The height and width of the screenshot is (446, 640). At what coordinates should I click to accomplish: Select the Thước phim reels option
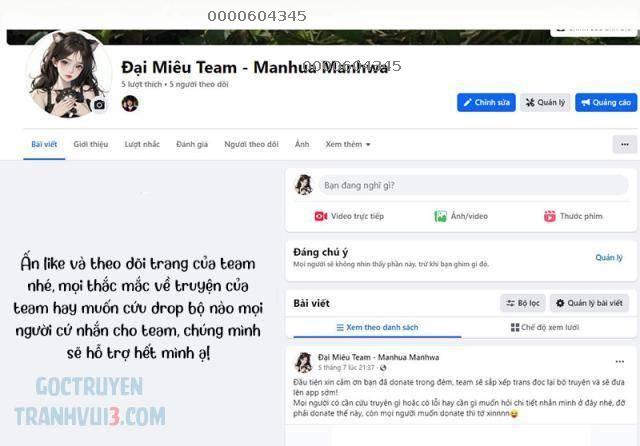(x=573, y=216)
